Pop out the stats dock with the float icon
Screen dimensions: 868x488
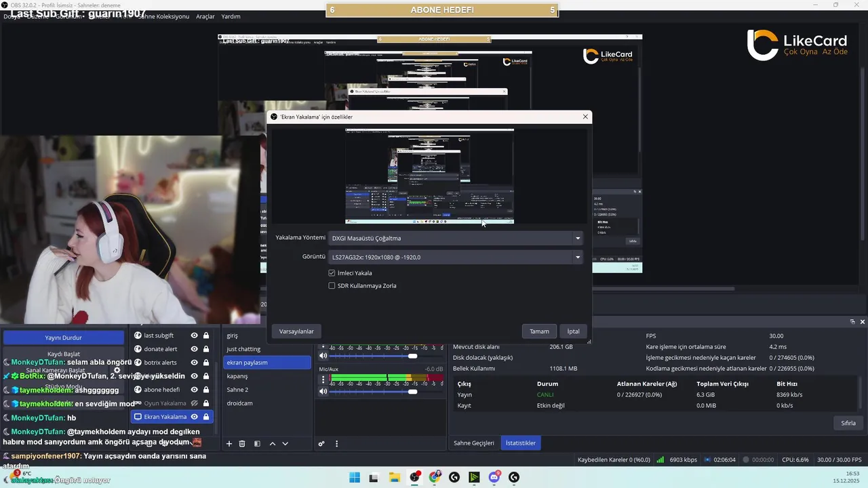852,322
